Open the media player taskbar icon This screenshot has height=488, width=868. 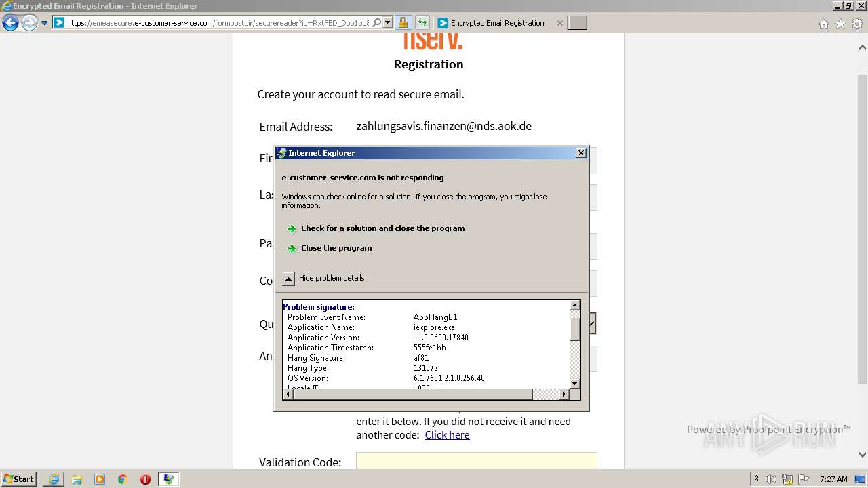pyautogui.click(x=100, y=479)
